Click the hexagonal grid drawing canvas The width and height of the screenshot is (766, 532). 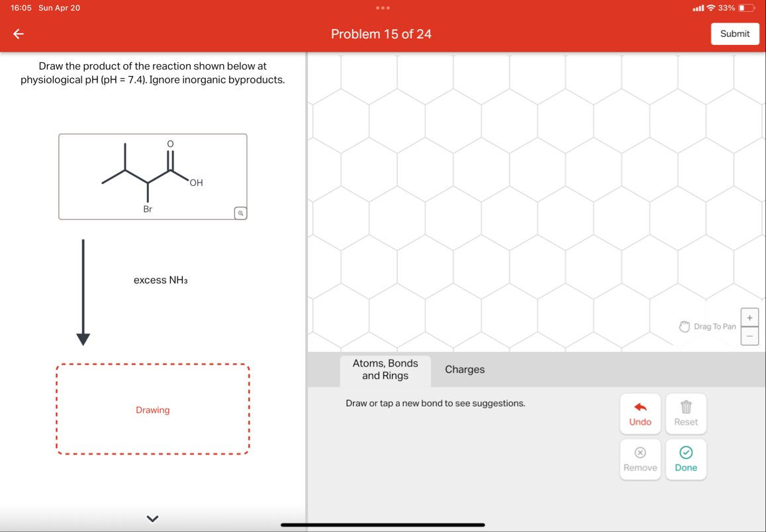[x=536, y=199]
